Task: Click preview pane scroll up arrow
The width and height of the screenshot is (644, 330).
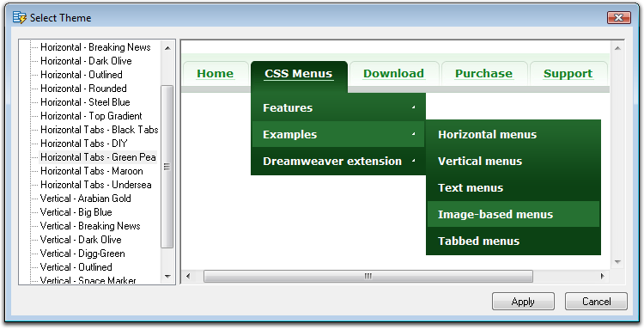Action: click(617, 48)
